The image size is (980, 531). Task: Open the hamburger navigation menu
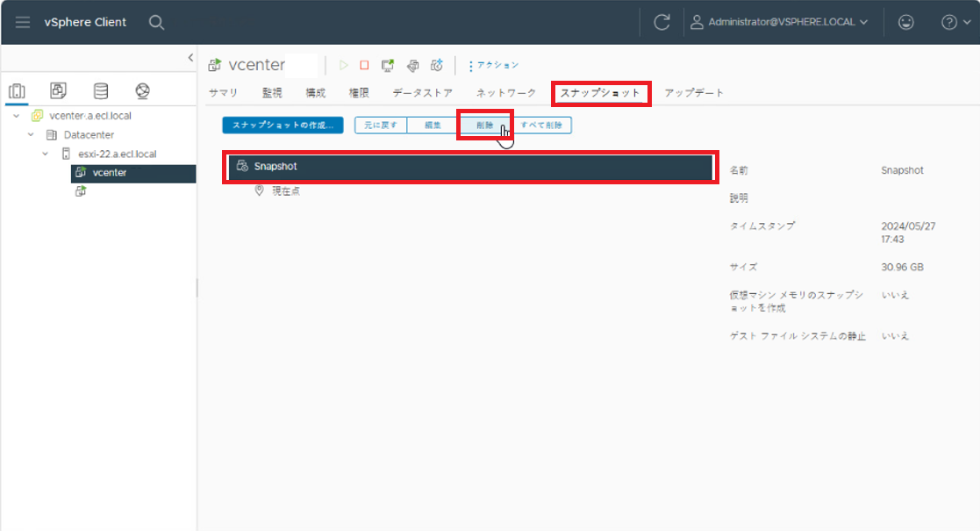click(23, 23)
